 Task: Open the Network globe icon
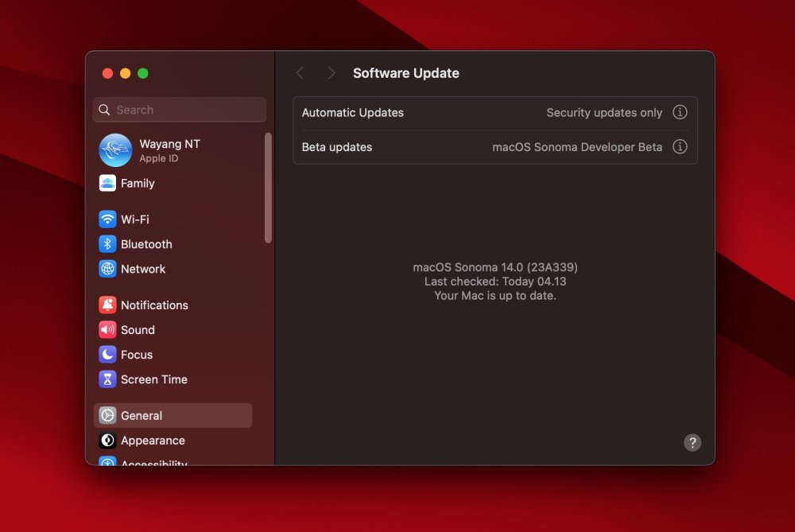[x=107, y=269]
